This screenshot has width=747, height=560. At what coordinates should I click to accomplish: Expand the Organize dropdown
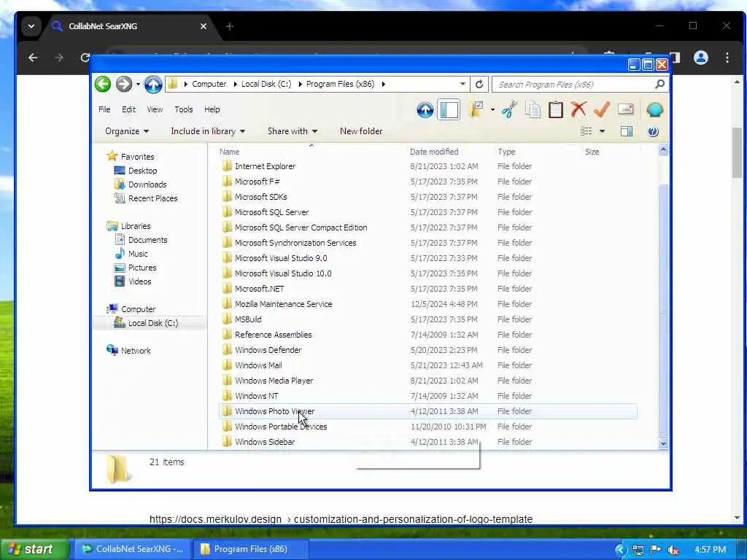click(x=127, y=131)
